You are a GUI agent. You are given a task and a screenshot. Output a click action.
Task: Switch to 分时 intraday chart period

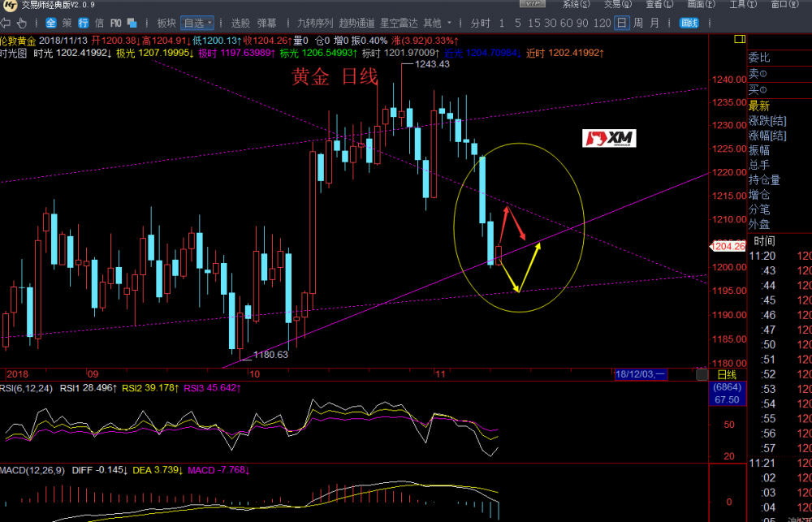tap(480, 23)
